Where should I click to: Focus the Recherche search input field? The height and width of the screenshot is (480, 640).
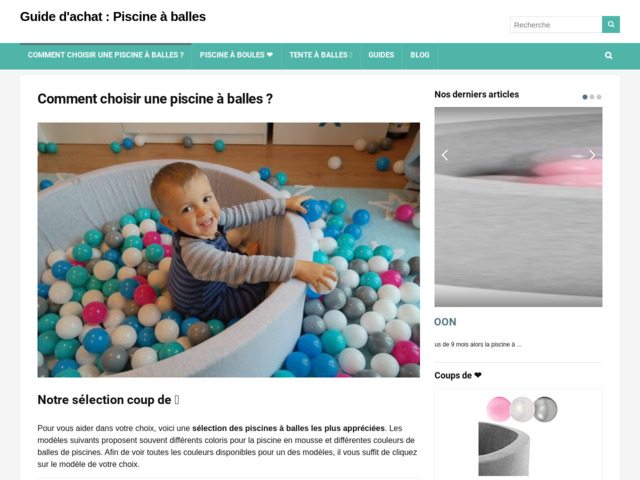click(x=556, y=24)
